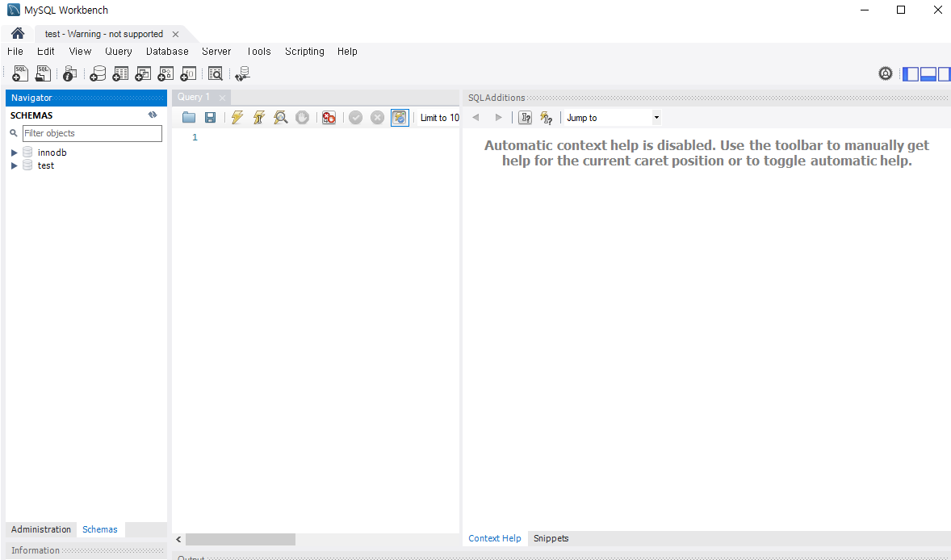
Task: Create a new view icon
Action: [143, 73]
